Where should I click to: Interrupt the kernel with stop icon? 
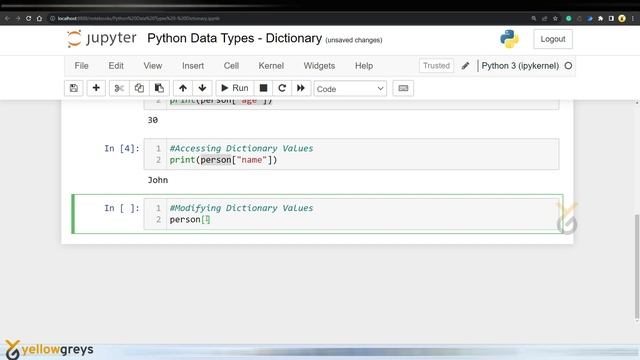click(264, 88)
